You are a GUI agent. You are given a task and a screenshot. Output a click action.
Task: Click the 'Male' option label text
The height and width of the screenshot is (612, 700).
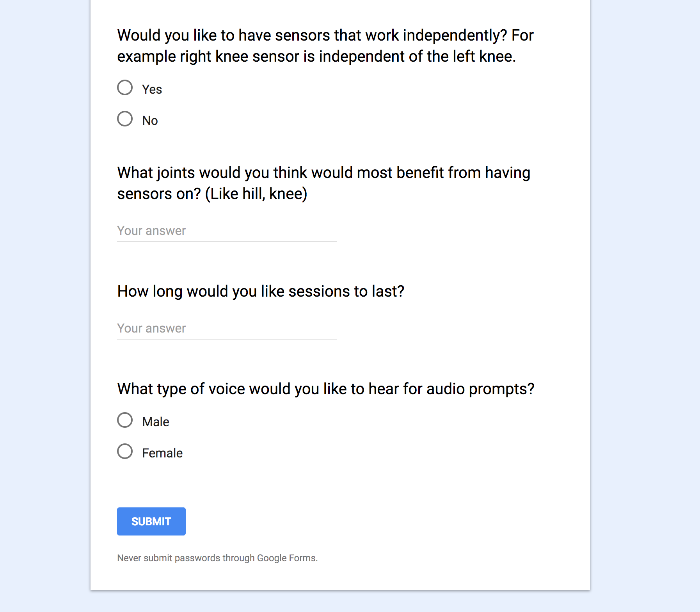[x=156, y=422]
